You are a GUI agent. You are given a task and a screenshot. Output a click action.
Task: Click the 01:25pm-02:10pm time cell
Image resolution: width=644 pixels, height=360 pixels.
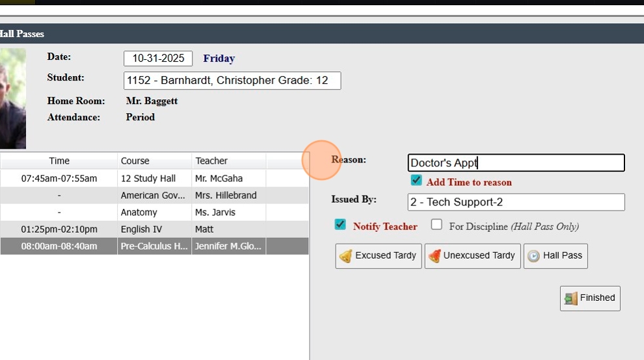[x=59, y=229]
